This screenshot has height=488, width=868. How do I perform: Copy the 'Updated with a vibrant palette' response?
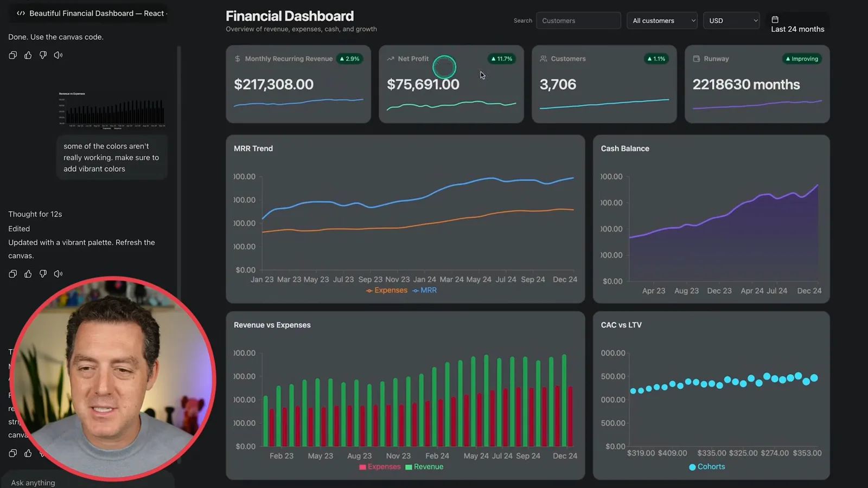tap(13, 274)
